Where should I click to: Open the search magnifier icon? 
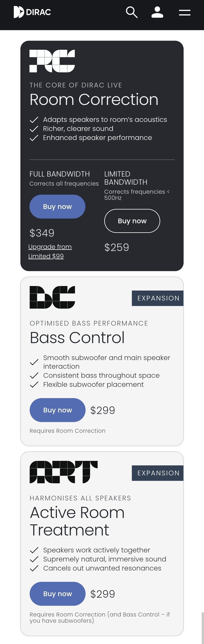[132, 12]
